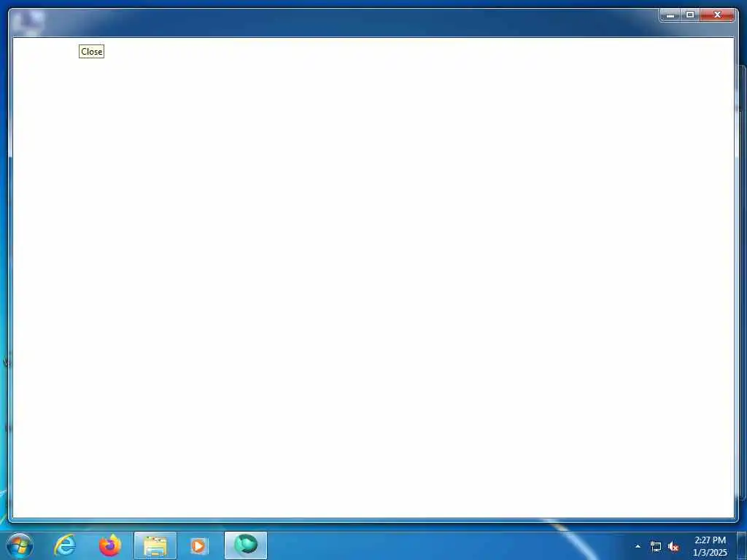Image resolution: width=747 pixels, height=560 pixels.
Task: Close the window with the red X button
Action: 717,15
